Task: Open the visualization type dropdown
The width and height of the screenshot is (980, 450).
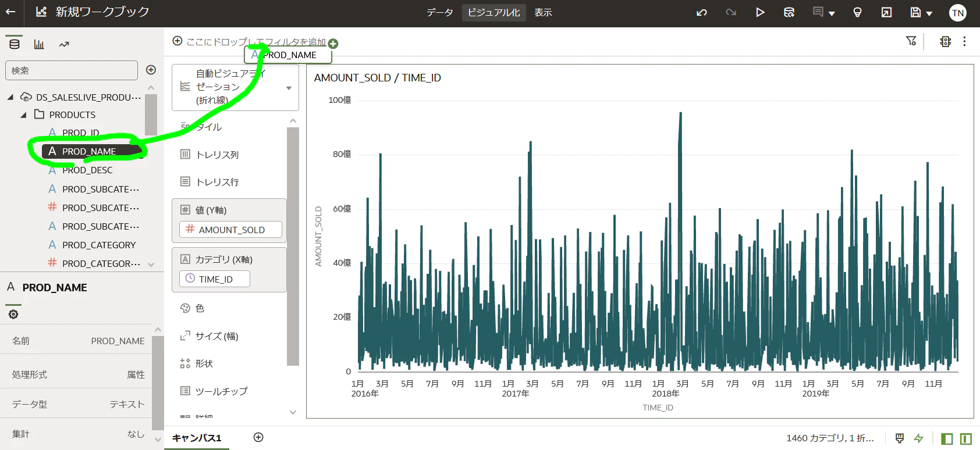Action: pyautogui.click(x=289, y=88)
